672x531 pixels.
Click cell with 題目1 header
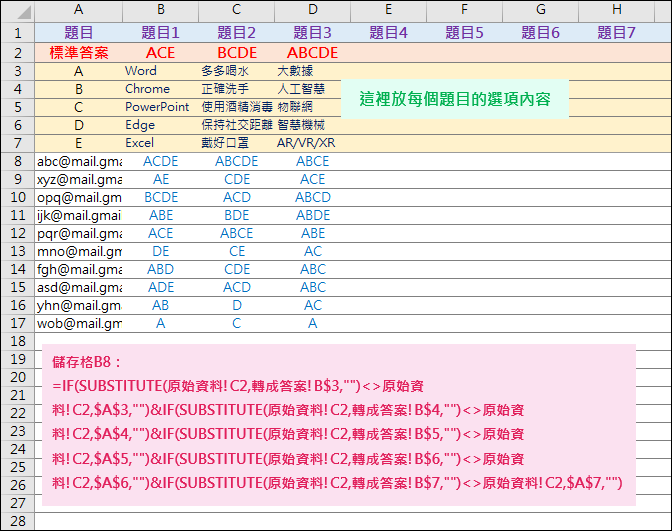tap(161, 33)
